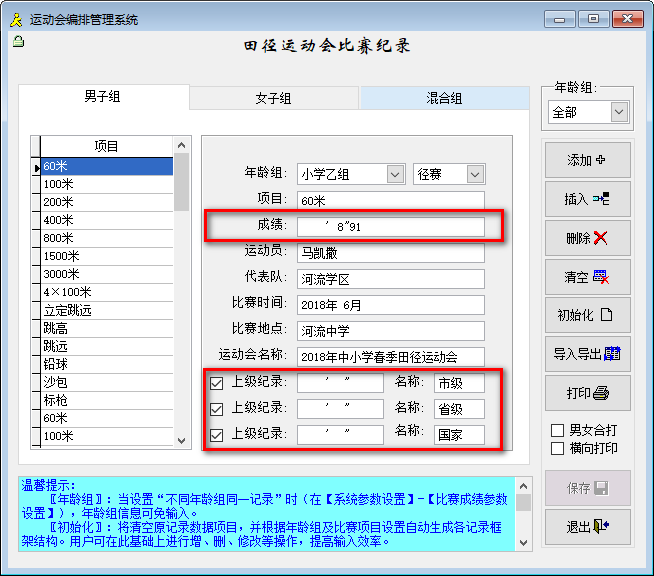Click the Insert (插入) button
The height and width of the screenshot is (576, 654).
pos(587,199)
